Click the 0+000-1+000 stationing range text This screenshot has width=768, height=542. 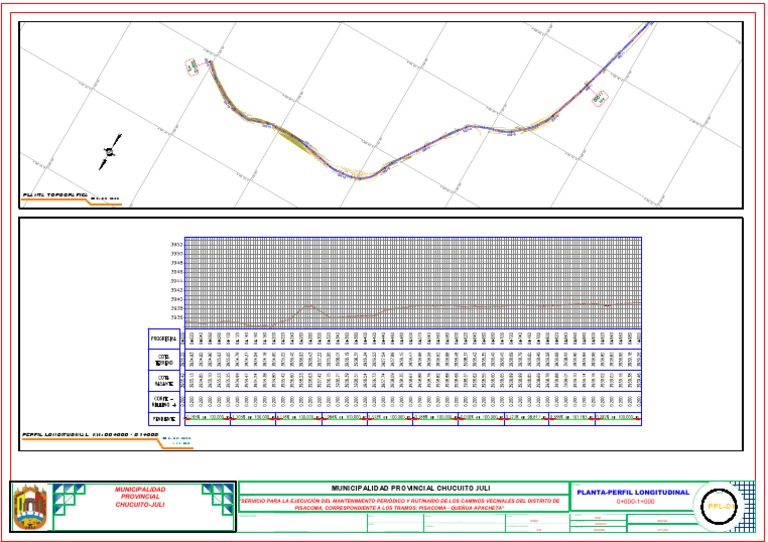click(x=635, y=502)
